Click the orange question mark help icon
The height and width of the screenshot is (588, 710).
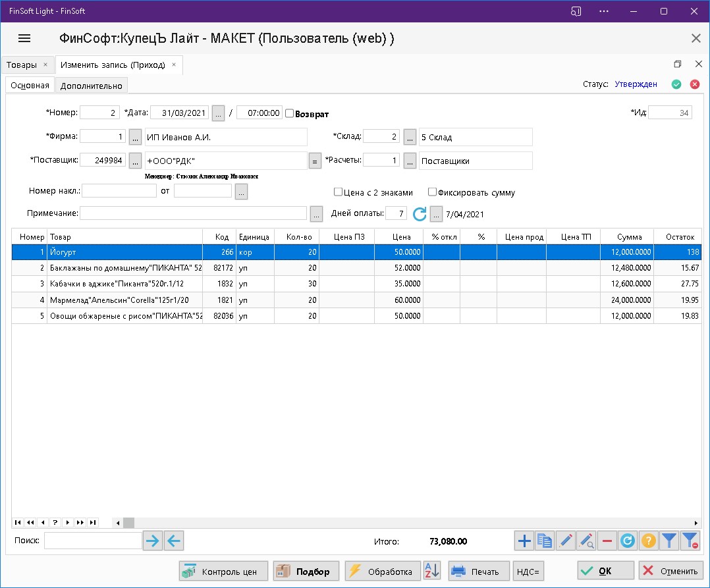pyautogui.click(x=648, y=541)
